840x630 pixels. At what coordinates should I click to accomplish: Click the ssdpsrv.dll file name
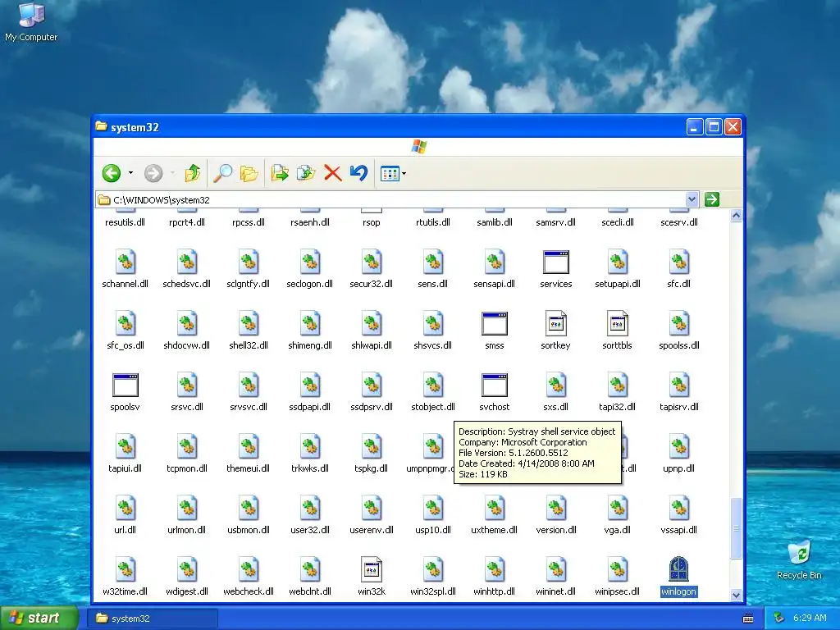pyautogui.click(x=372, y=407)
